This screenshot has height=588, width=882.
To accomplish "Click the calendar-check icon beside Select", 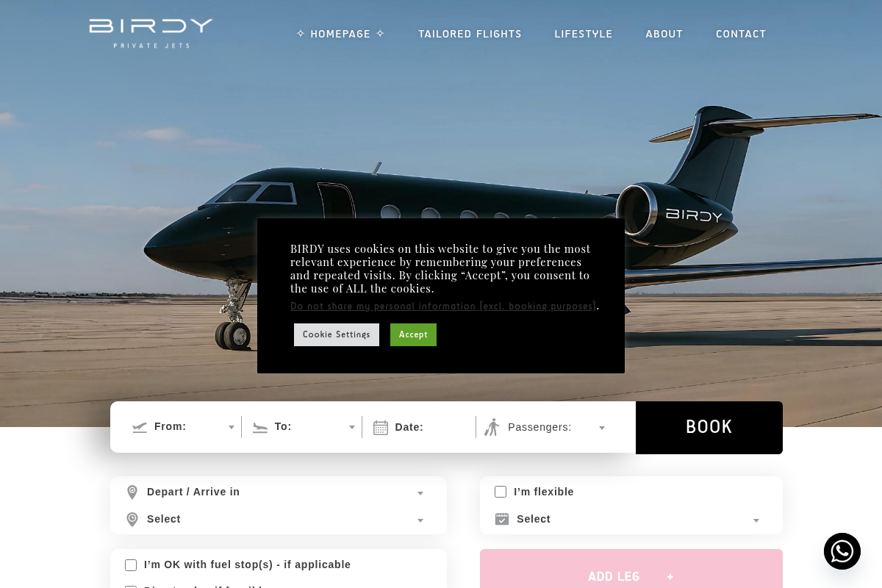I will pos(502,519).
